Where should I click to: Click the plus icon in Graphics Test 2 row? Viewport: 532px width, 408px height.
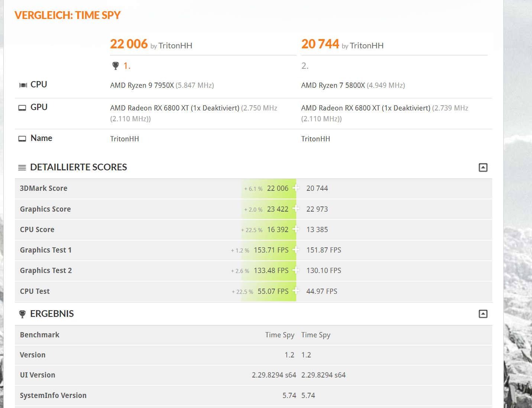coord(296,270)
